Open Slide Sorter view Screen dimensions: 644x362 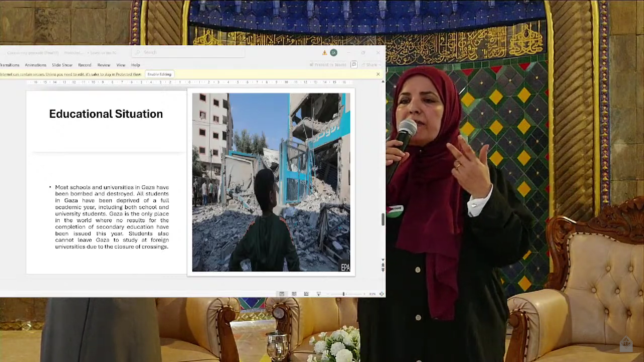[x=294, y=294]
